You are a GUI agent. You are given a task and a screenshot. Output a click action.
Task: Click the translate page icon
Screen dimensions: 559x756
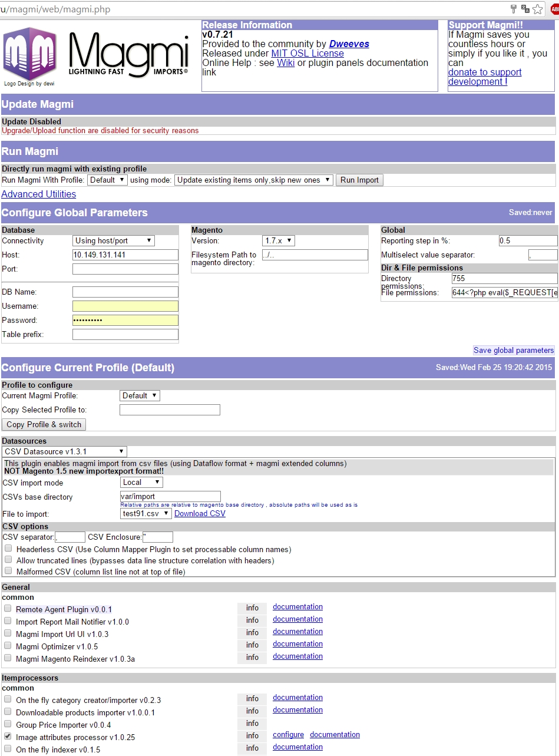pyautogui.click(x=525, y=9)
